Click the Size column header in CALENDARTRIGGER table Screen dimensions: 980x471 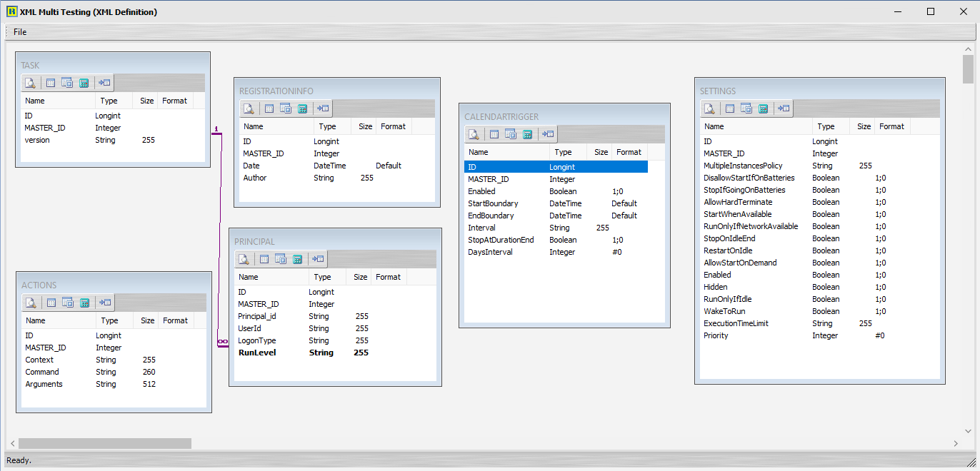(x=601, y=152)
